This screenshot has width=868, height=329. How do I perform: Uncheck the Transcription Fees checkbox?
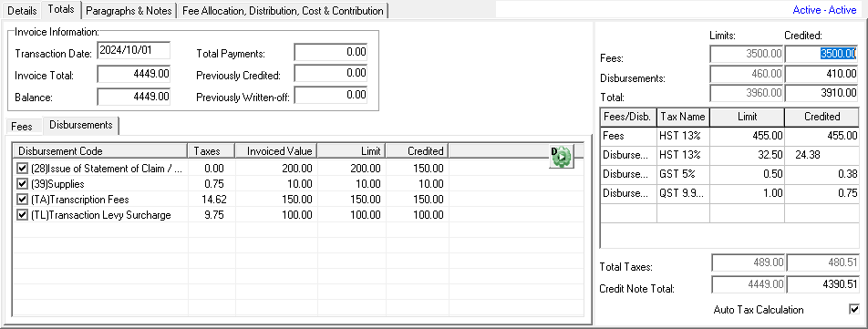click(x=22, y=200)
